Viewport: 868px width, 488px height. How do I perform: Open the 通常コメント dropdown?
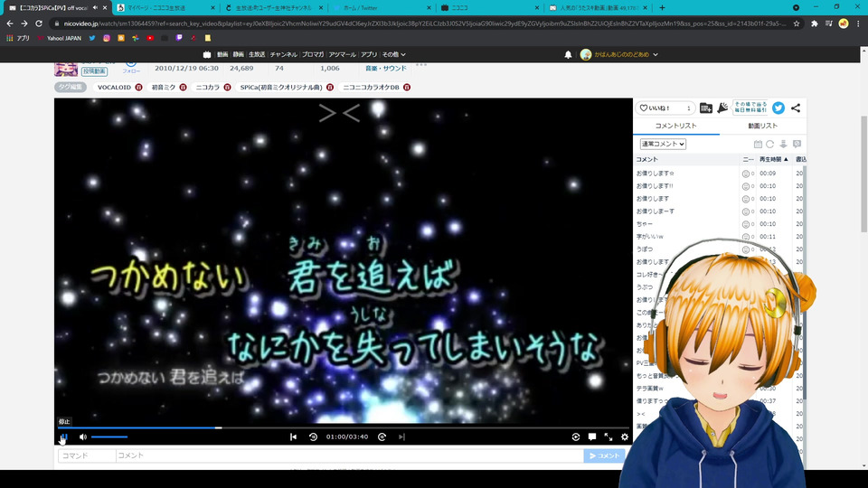pos(663,144)
